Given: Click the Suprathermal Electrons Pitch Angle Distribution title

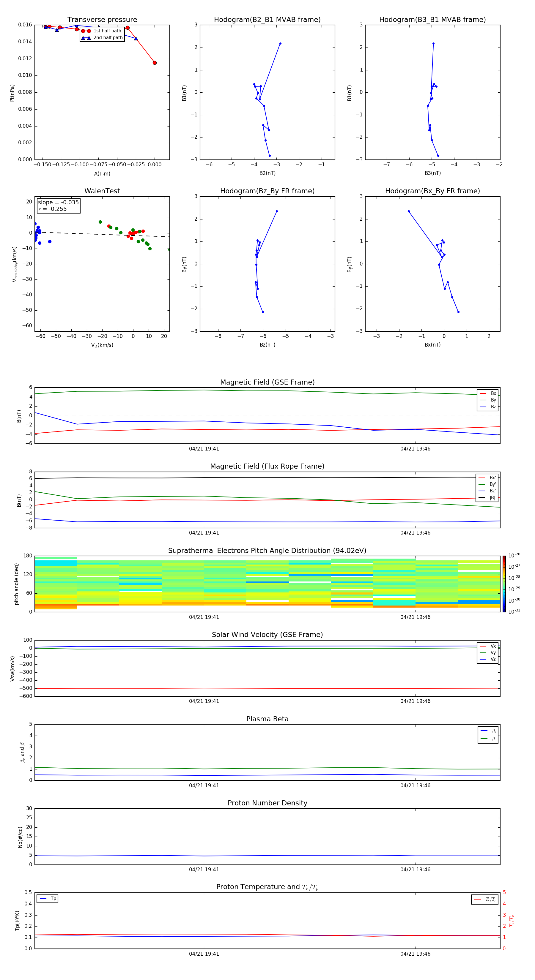Looking at the screenshot, I should [267, 551].
